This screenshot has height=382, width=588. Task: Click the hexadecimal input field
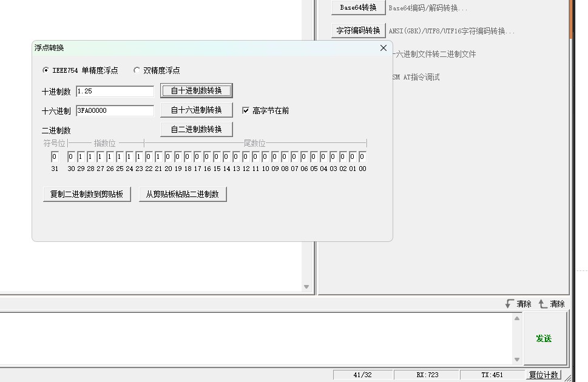click(115, 110)
